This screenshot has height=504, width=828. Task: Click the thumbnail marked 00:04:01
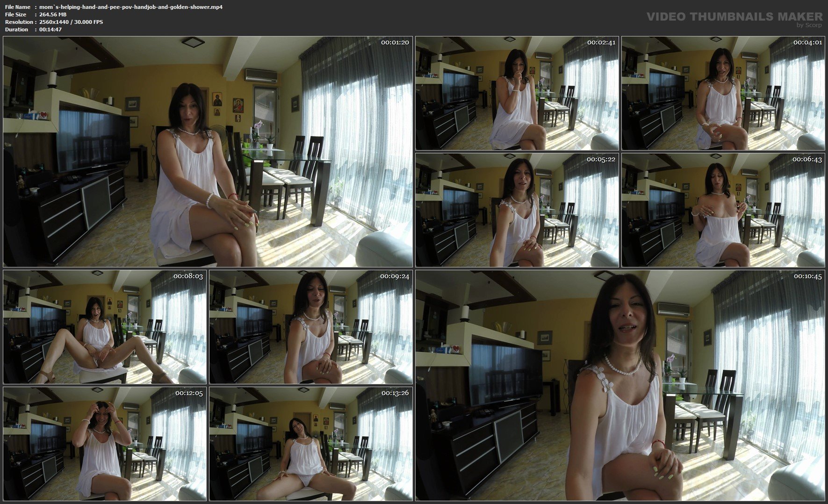[723, 93]
